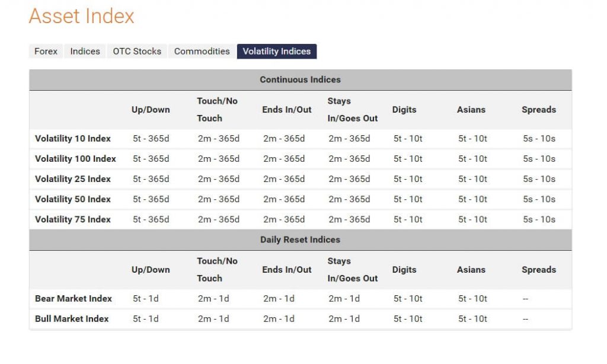
Task: Select the Volatility 25 Index row label
Action: (x=73, y=179)
